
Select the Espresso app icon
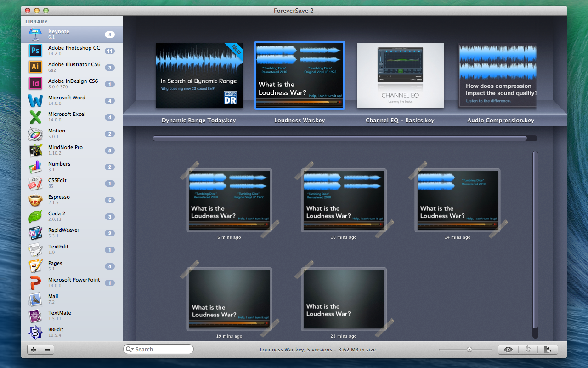click(35, 200)
